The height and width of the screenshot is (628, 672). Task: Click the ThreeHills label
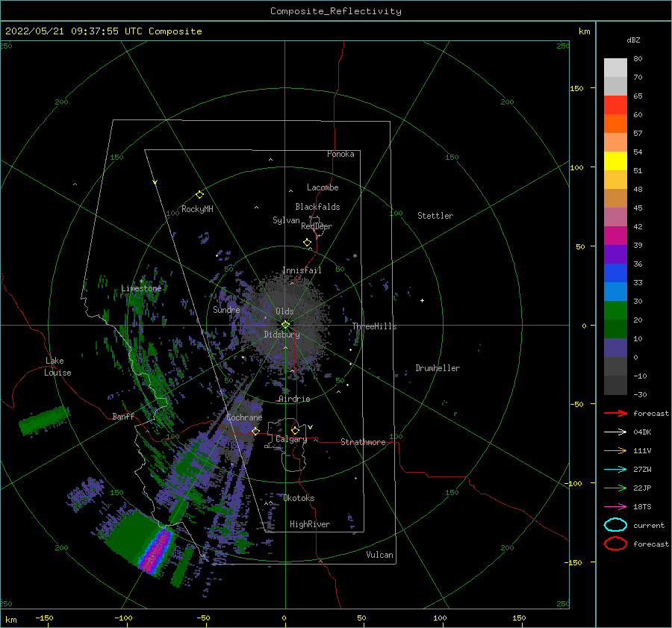[375, 326]
